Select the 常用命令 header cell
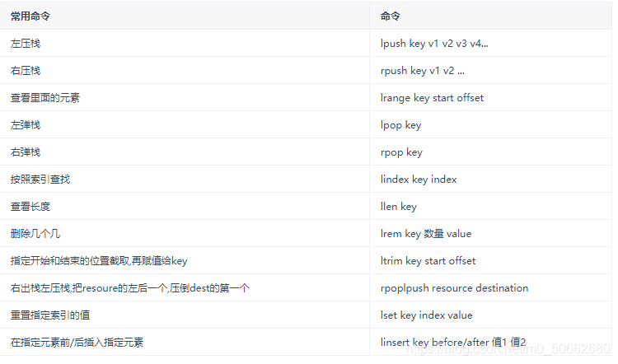This screenshot has height=364, width=618. point(185,16)
